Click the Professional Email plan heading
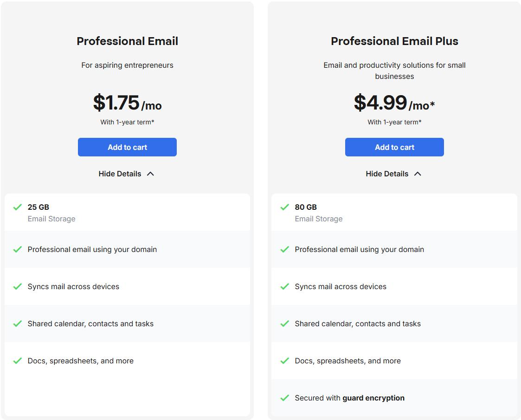Image resolution: width=521 pixels, height=420 pixels. (127, 41)
